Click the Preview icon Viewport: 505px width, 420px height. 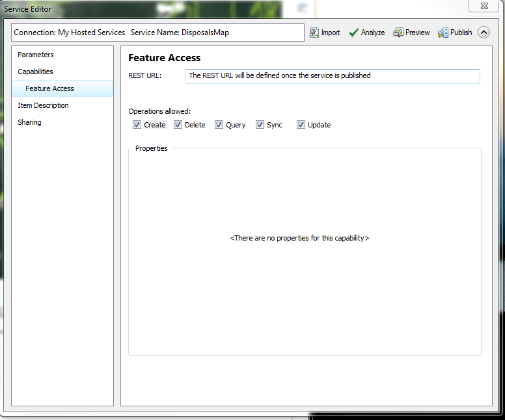coord(398,33)
